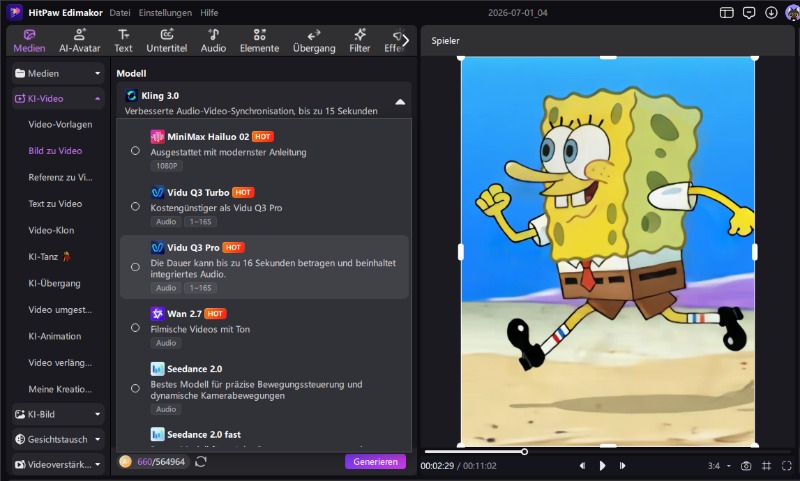Image resolution: width=800 pixels, height=481 pixels.
Task: Open Video verlängern entry
Action: (x=60, y=363)
